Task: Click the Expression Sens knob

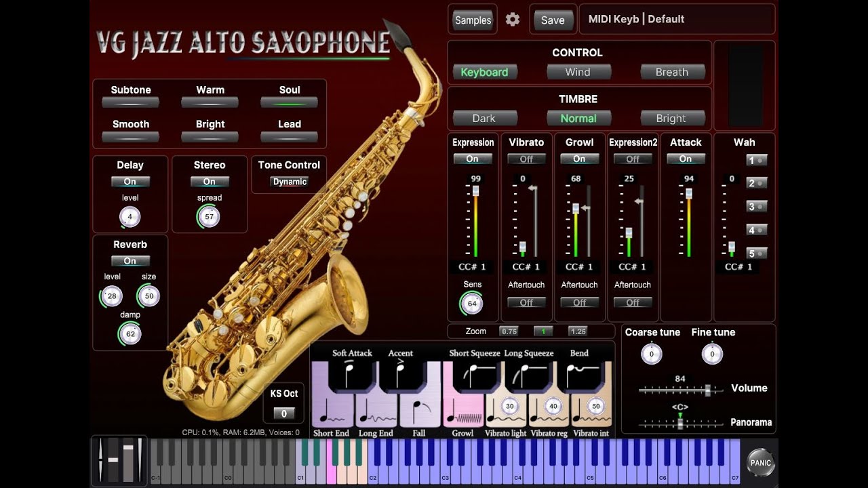Action: point(472,304)
